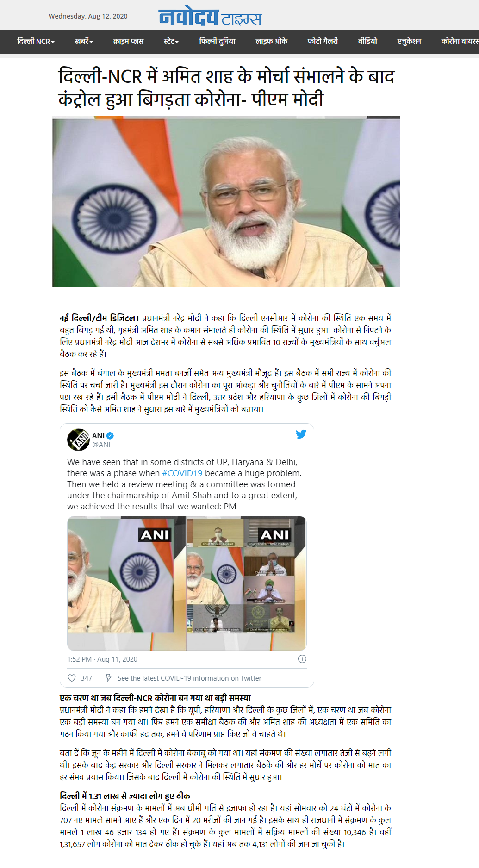Click the ANI verified badge

point(110,435)
